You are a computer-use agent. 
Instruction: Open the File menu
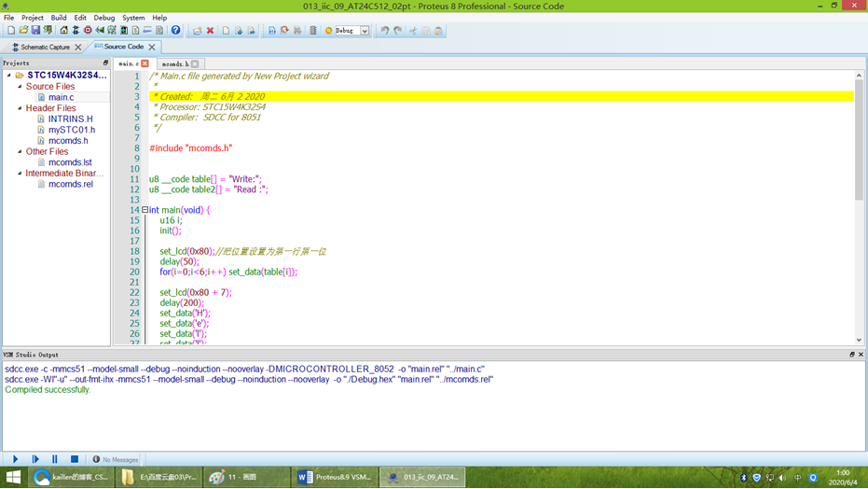(9, 18)
